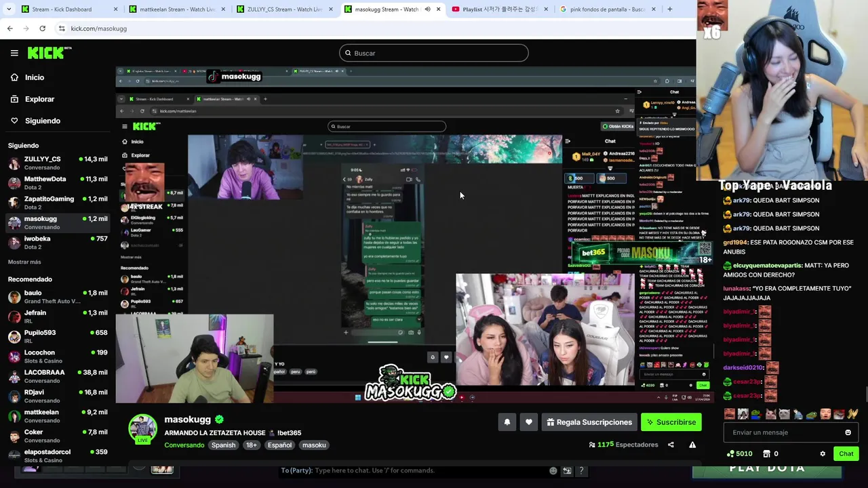This screenshot has height=488, width=868.
Task: Click the green Suscribirse button
Action: coord(671,422)
